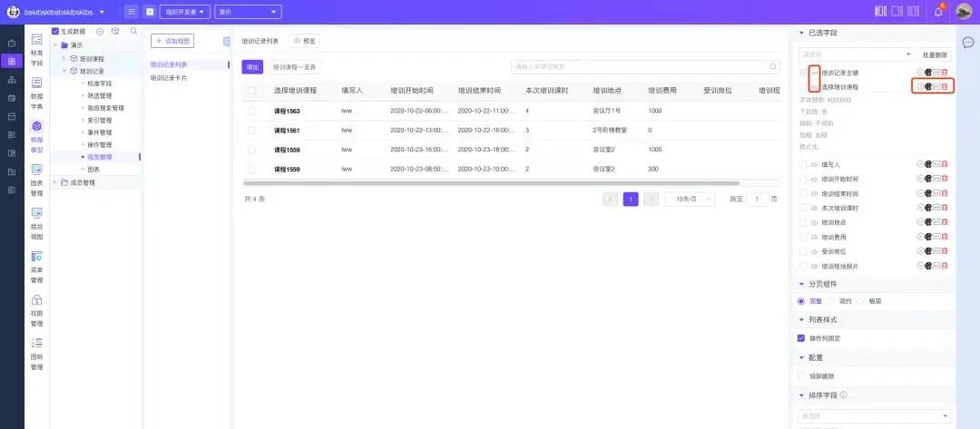Screen dimensions: 980x429
Task: Select 标准字段 in the tree
Action: point(100,83)
